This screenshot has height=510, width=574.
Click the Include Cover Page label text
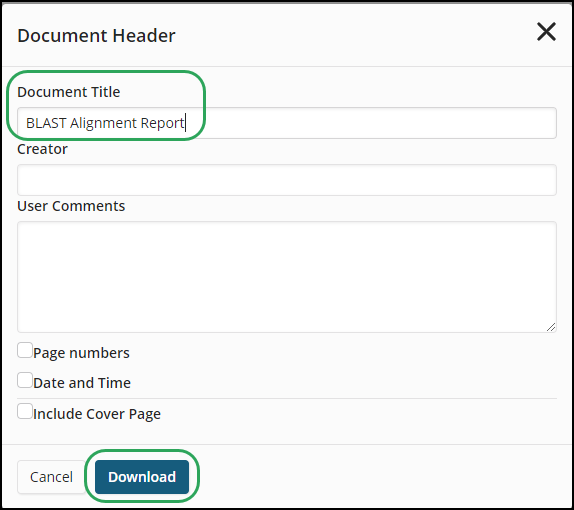click(97, 414)
